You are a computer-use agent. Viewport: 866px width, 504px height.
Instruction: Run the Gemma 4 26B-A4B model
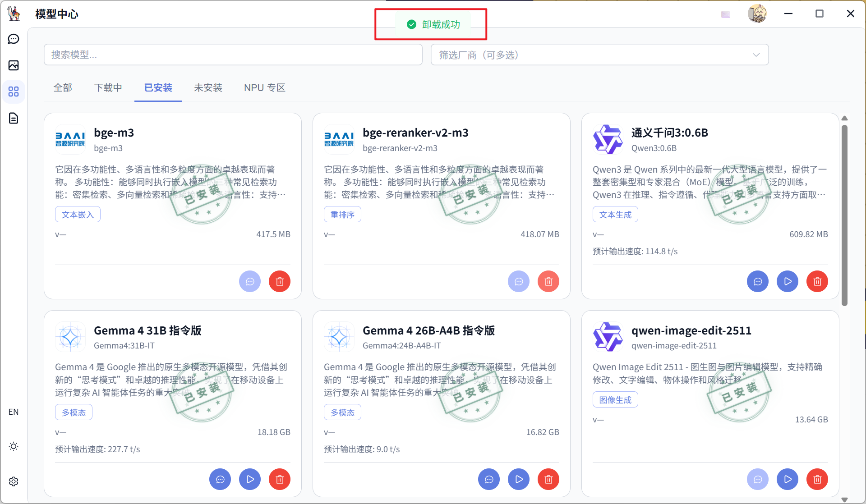(x=519, y=479)
